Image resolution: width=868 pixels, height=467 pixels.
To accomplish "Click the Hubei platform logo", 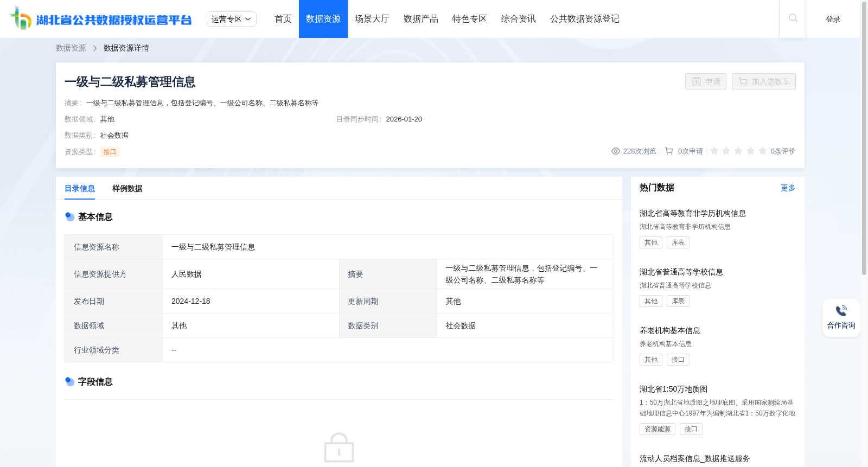I will point(101,18).
